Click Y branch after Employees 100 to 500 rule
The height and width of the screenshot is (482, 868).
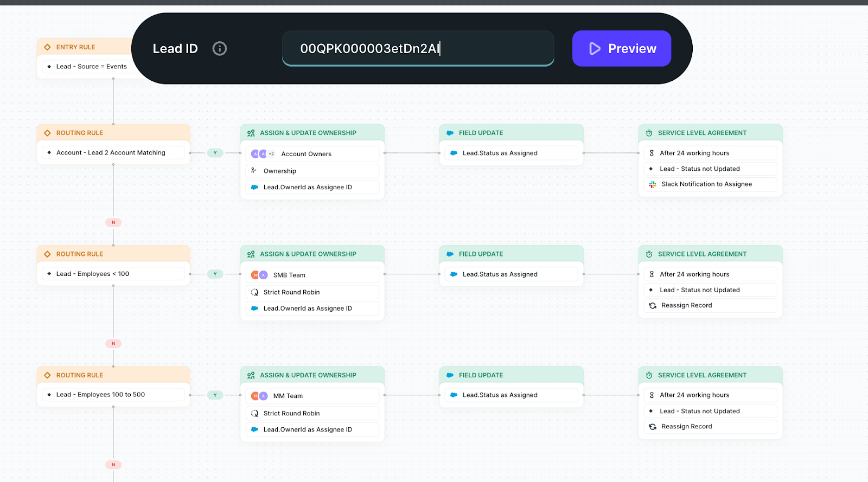click(x=215, y=395)
